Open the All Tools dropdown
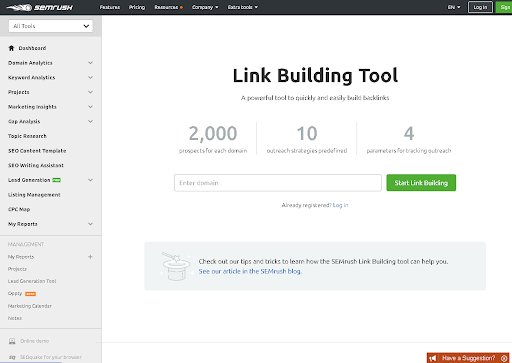The image size is (512, 363). coord(51,26)
